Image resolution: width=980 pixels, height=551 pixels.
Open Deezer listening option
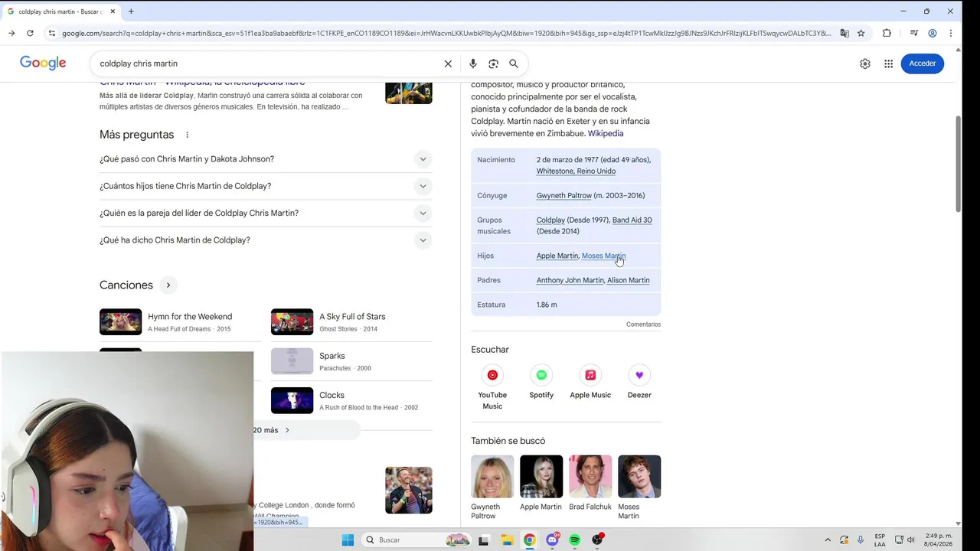(639, 383)
